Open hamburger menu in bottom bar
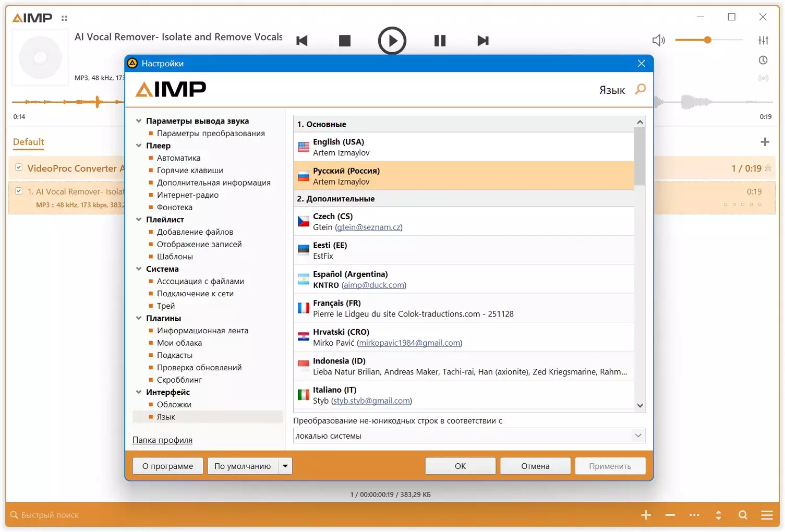 767,515
